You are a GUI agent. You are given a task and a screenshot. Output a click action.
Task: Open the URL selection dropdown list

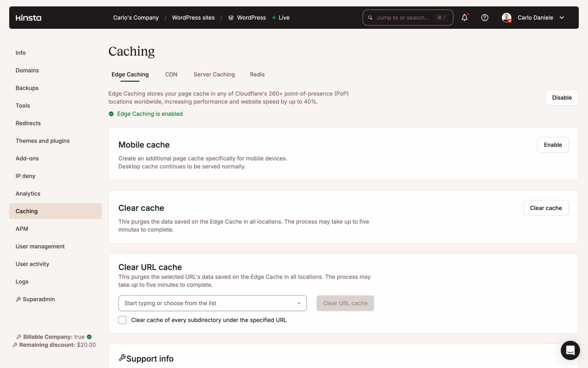click(299, 303)
